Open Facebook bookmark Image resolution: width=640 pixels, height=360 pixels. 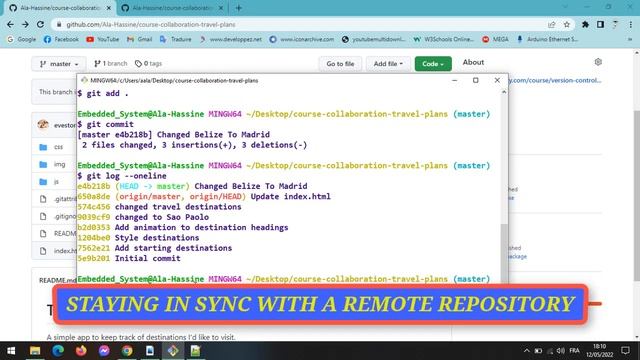tap(61, 39)
